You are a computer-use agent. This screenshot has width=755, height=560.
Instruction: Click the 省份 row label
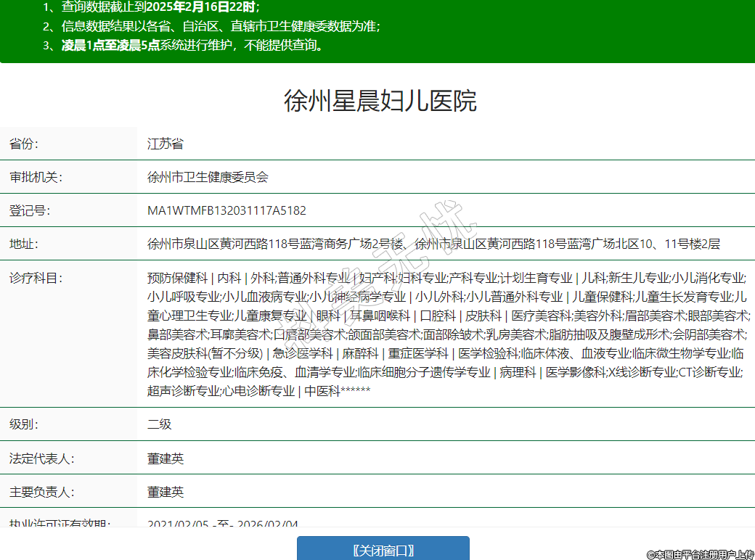[x=23, y=144]
